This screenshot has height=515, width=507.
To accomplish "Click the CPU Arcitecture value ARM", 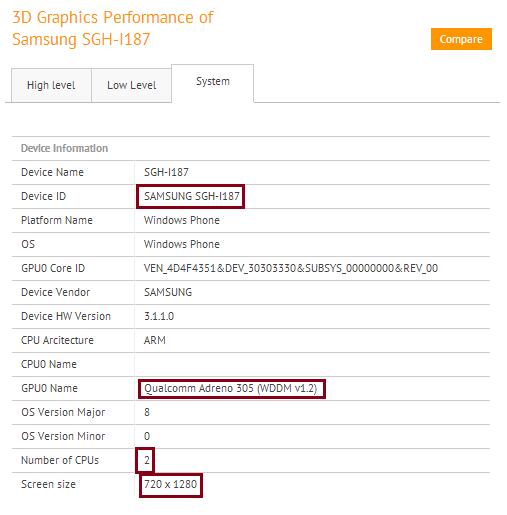I will pyautogui.click(x=155, y=340).
